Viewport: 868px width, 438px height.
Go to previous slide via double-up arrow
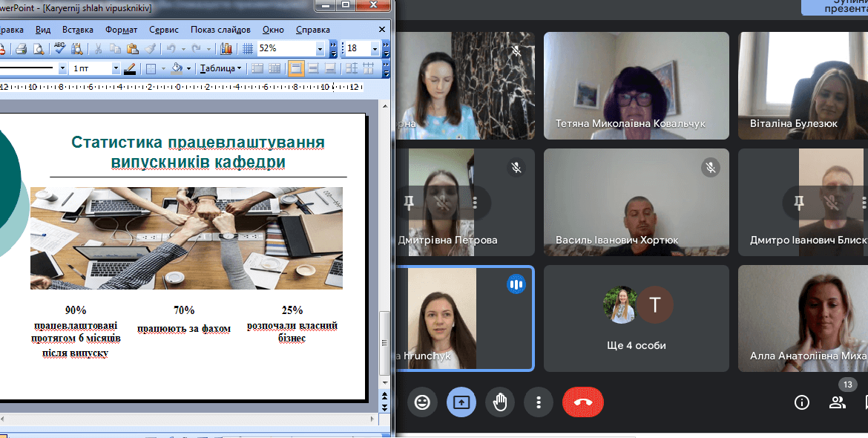(x=385, y=396)
